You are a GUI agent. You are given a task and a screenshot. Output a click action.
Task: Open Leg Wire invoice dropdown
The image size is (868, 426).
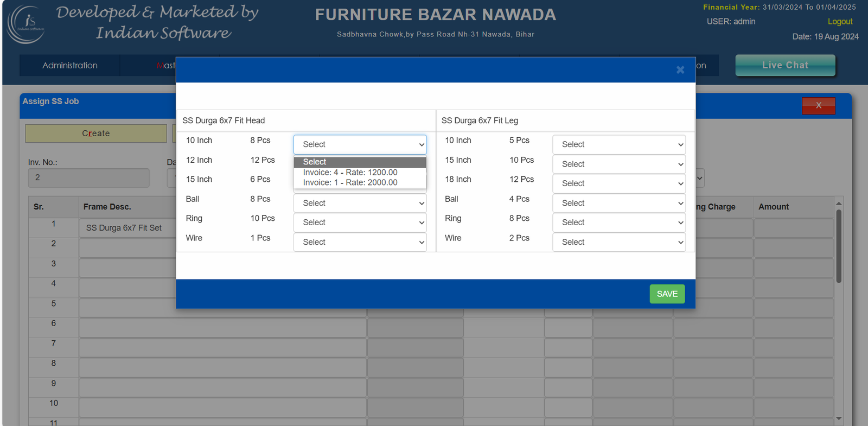click(x=619, y=242)
